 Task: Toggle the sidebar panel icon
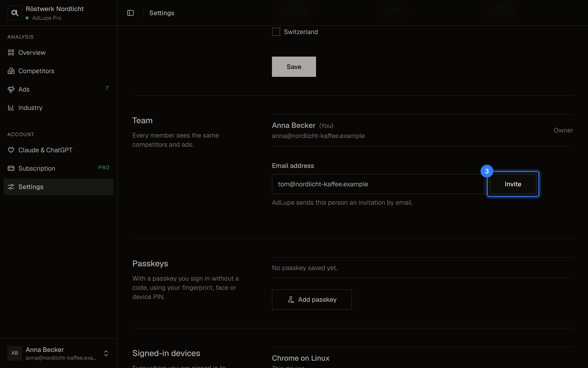(130, 13)
